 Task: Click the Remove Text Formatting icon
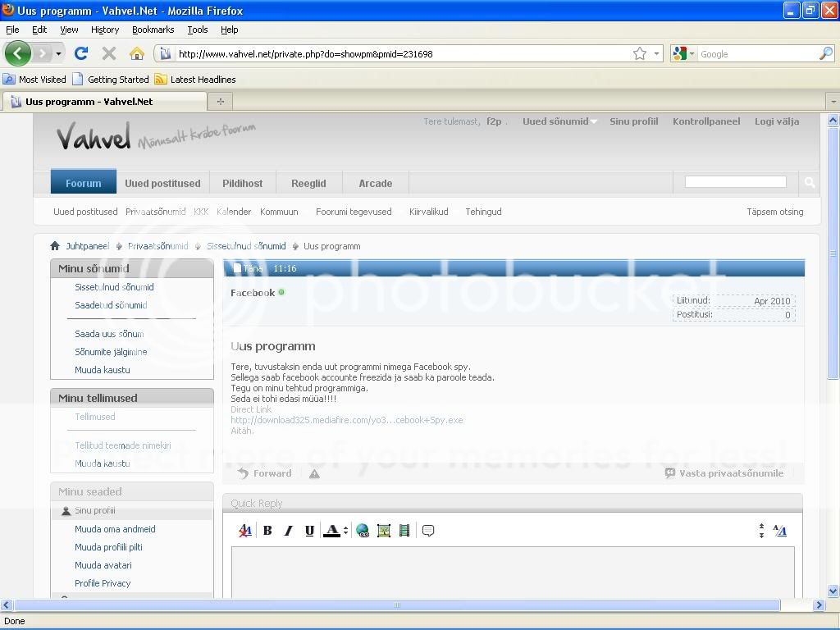pos(244,531)
